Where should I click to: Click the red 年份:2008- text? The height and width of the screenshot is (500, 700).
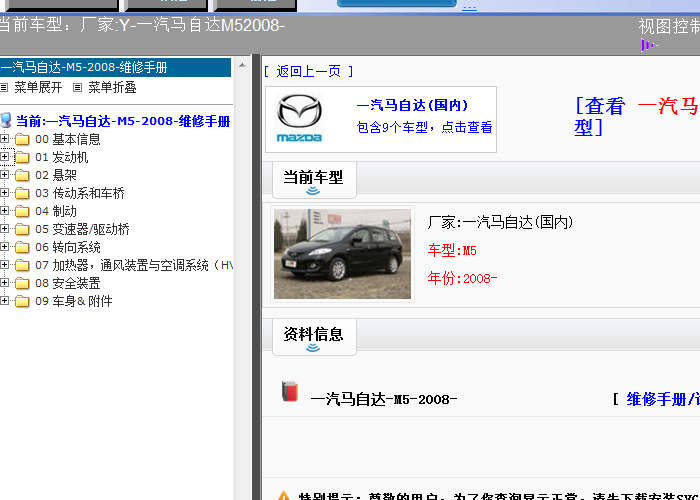pos(462,278)
